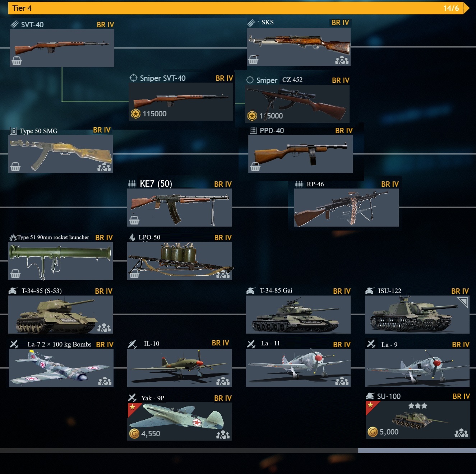Click the squad icon on Type 50 SMG

pos(104,167)
